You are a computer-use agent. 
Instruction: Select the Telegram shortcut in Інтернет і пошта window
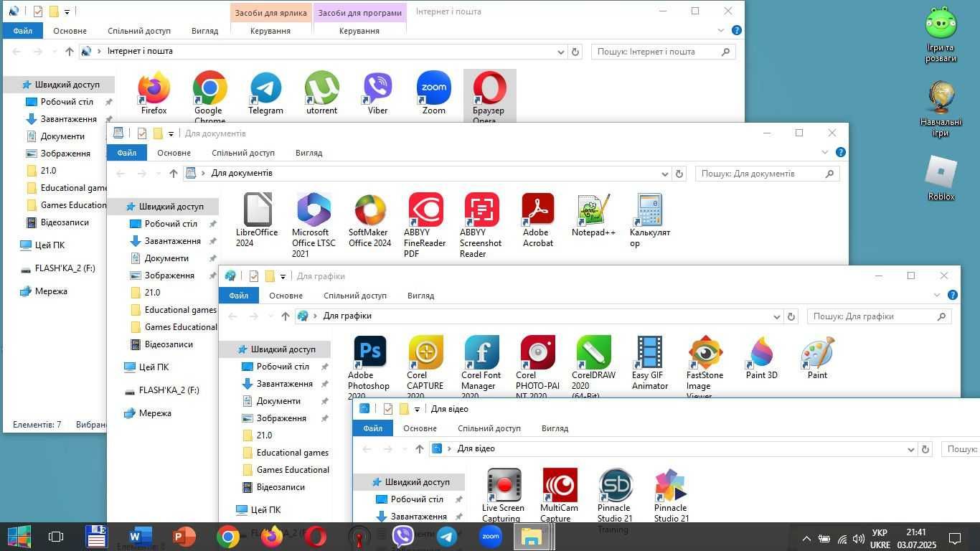tap(265, 93)
